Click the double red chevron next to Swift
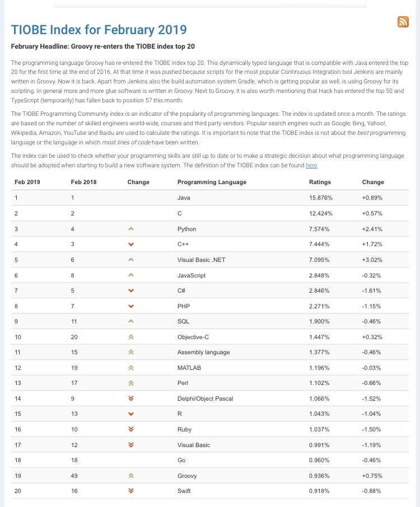 pos(130,491)
